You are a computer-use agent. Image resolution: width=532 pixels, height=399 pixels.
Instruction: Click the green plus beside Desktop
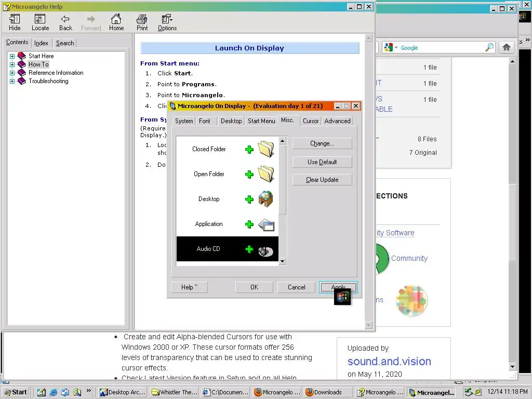[x=249, y=199]
